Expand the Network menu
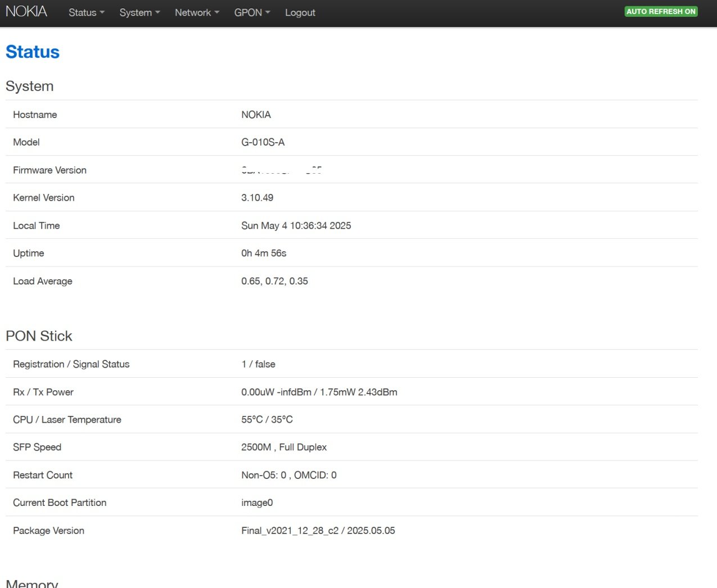 click(x=197, y=12)
